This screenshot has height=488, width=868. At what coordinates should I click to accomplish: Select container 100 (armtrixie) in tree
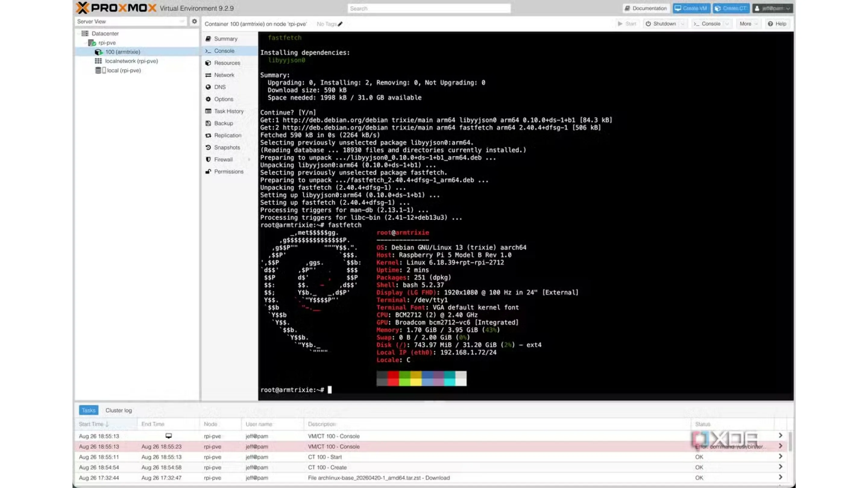point(122,52)
